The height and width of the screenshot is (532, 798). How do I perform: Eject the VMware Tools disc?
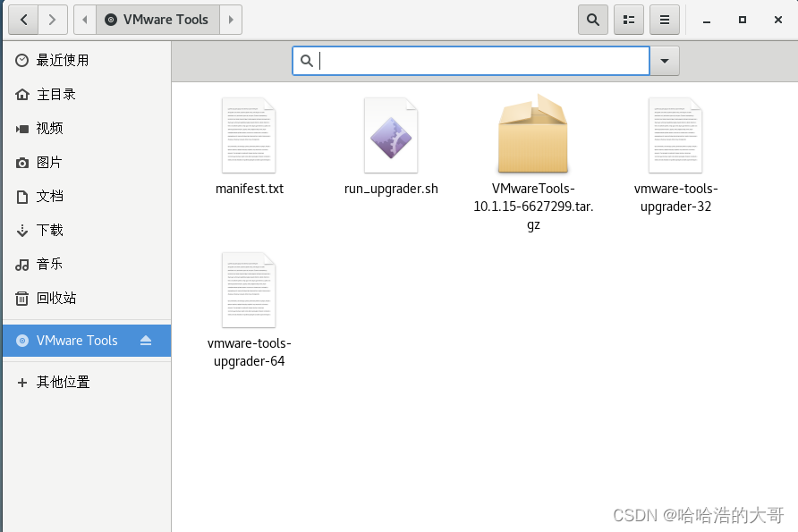coord(146,341)
